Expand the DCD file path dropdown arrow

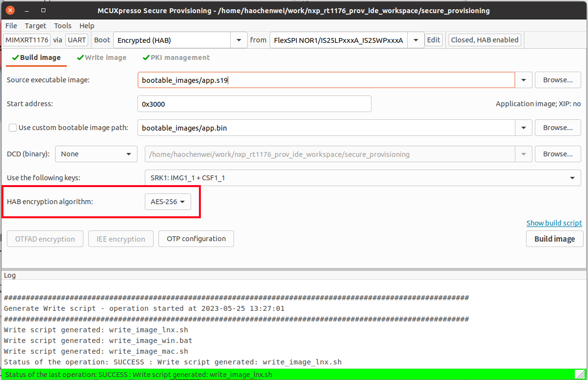[x=524, y=154]
